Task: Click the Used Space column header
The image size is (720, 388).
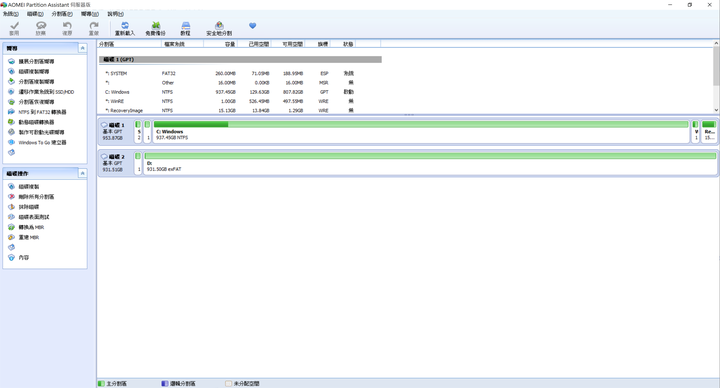Action: click(x=254, y=44)
